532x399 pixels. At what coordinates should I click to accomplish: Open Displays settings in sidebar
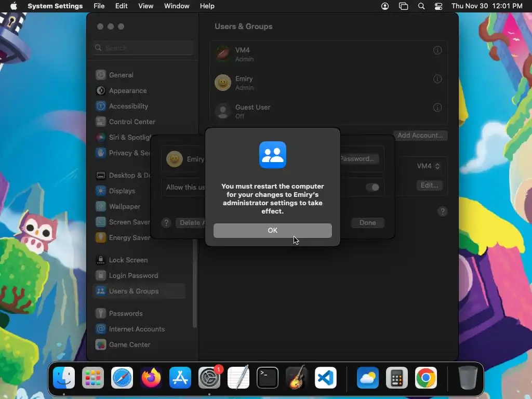point(123,191)
